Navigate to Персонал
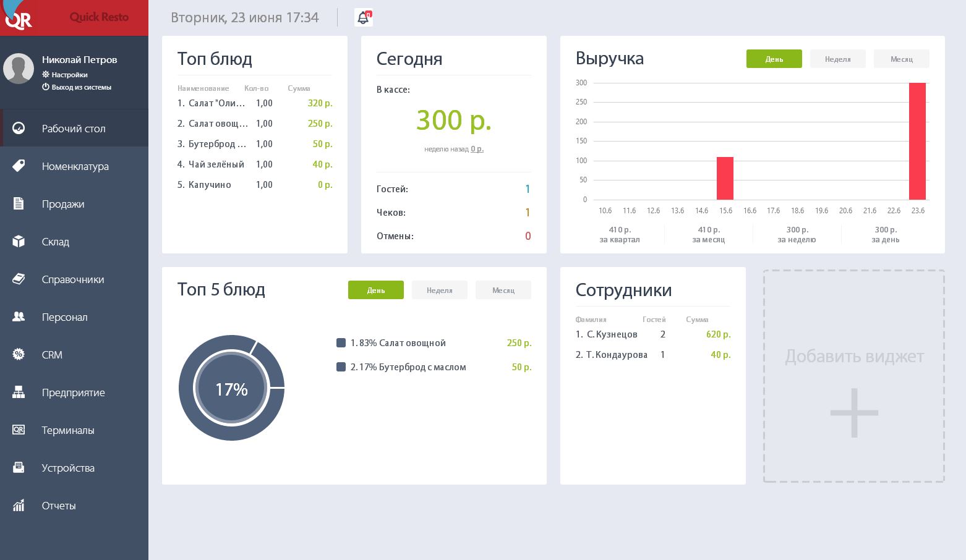 (x=74, y=317)
